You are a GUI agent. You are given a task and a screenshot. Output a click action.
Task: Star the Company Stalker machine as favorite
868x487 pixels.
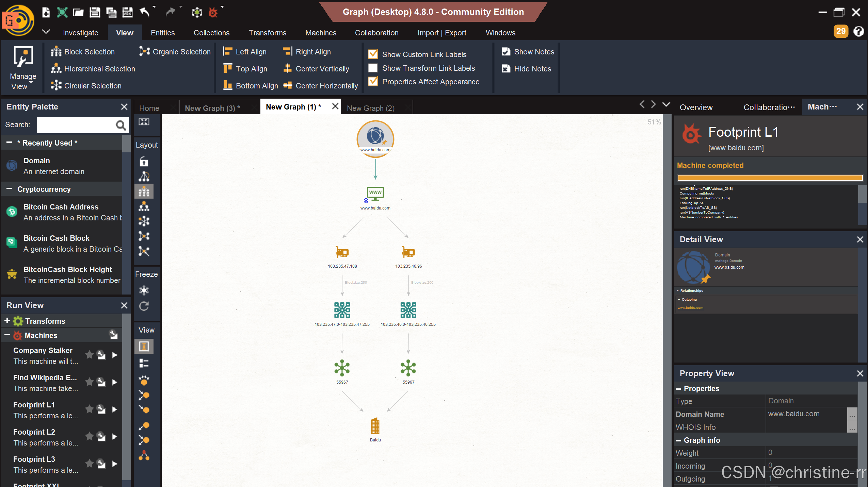coord(90,355)
